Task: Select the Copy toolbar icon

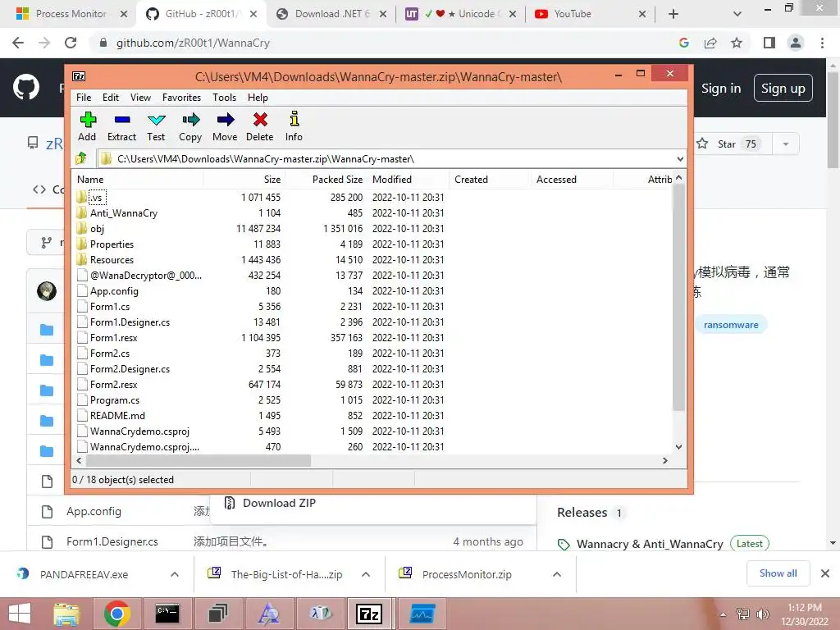Action: click(x=190, y=126)
